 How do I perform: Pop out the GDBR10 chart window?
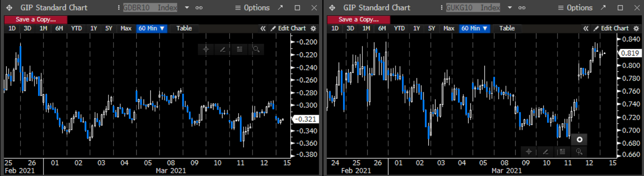(x=280, y=8)
